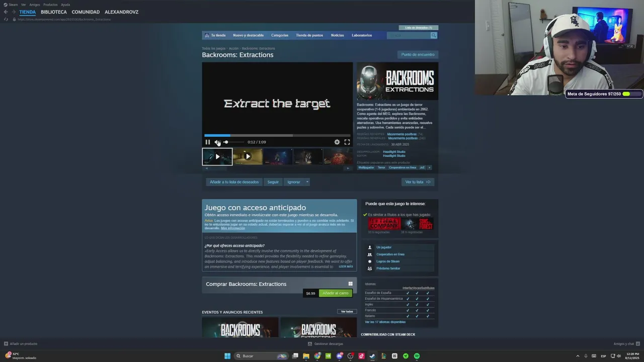Open the Categorías menu

point(280,35)
